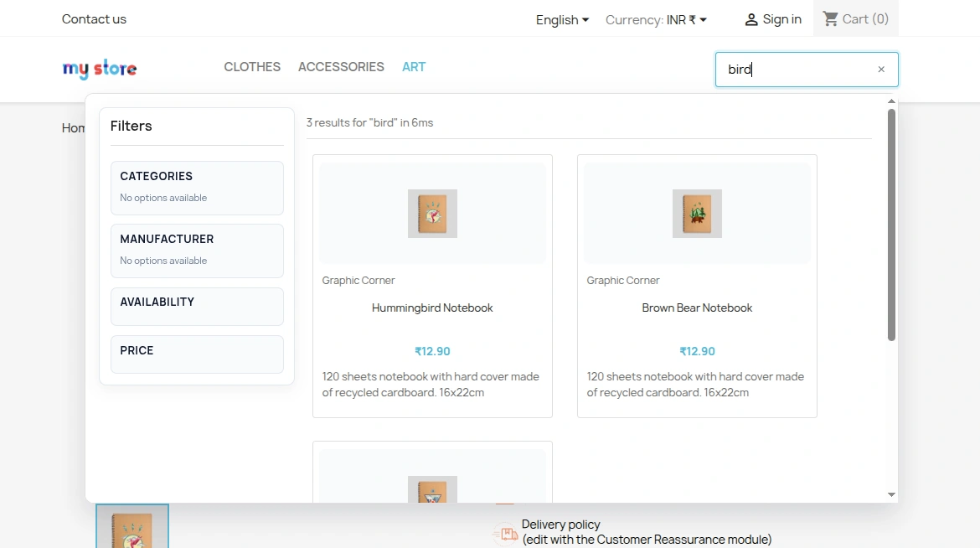Click the scroll up arrow of results
980x548 pixels.
tap(892, 101)
